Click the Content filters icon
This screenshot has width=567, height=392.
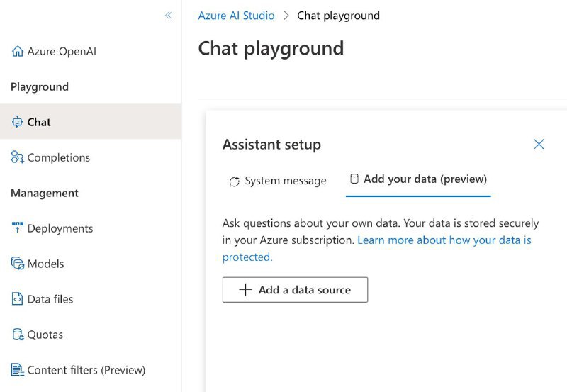pos(18,370)
